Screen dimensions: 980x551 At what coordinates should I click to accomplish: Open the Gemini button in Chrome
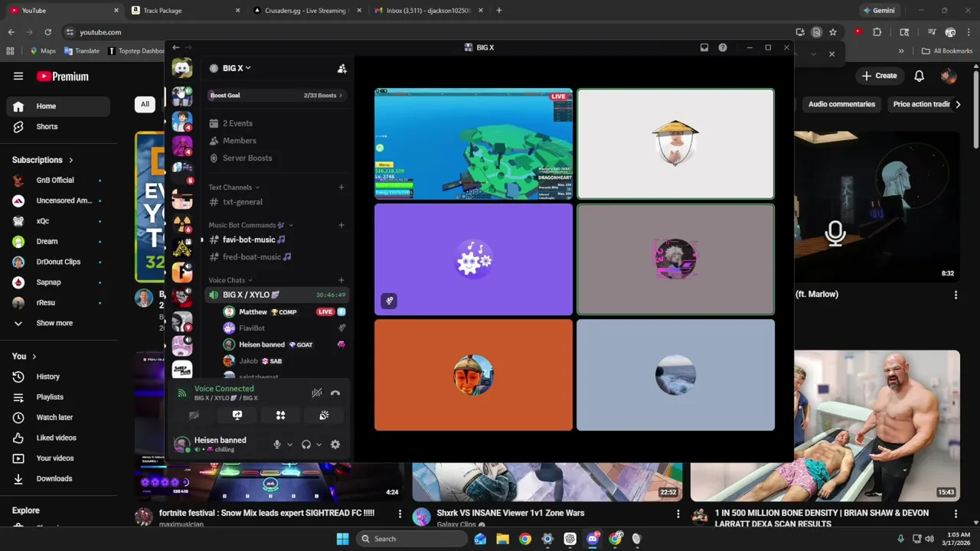[x=878, y=11]
